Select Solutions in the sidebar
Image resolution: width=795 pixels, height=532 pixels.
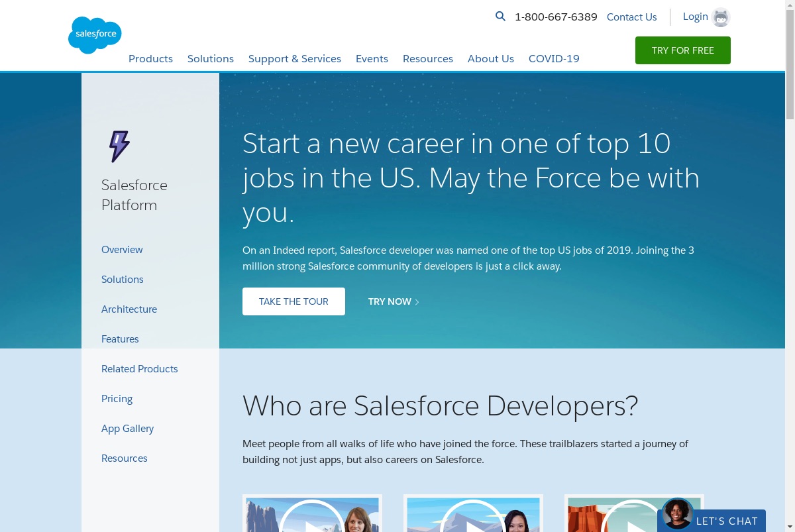pos(123,280)
